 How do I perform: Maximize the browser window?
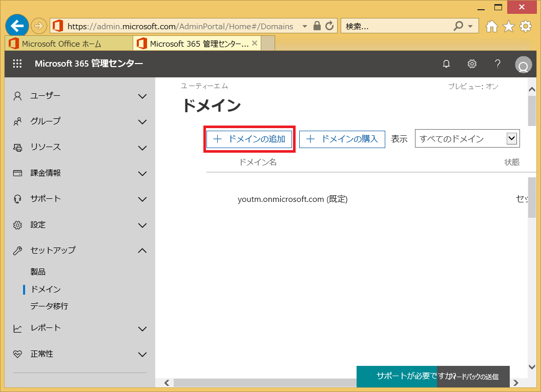click(x=498, y=7)
